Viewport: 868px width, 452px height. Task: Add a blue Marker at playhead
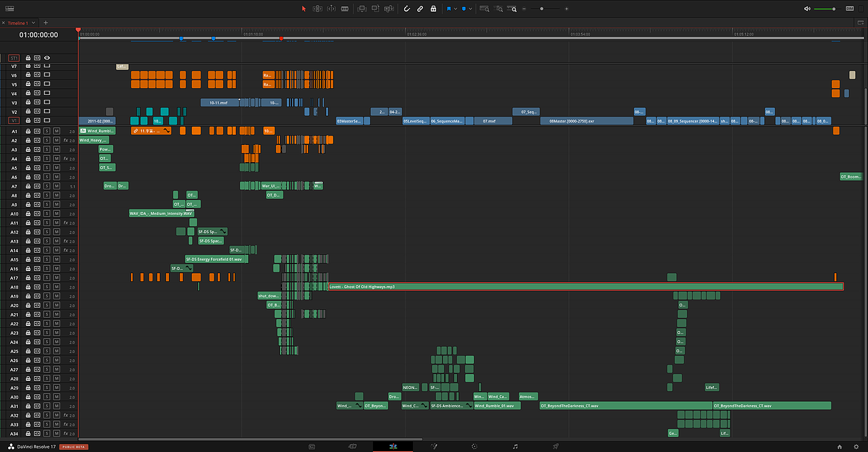pos(464,9)
